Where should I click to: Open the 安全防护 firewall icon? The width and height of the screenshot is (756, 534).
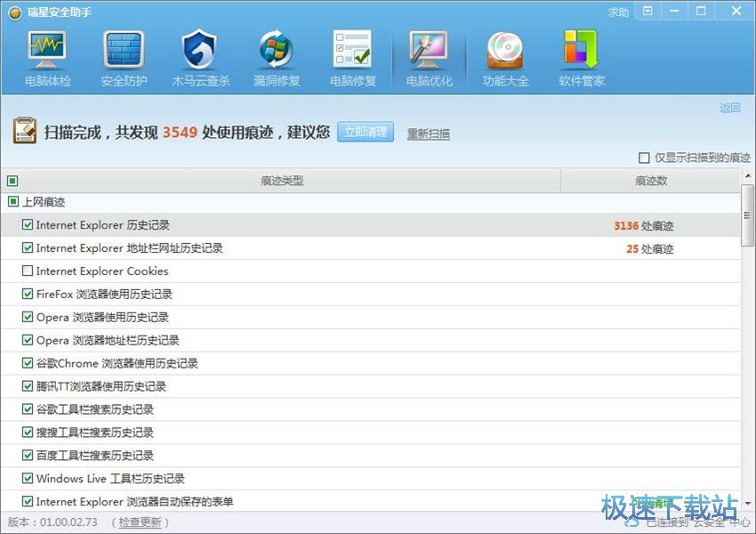124,50
